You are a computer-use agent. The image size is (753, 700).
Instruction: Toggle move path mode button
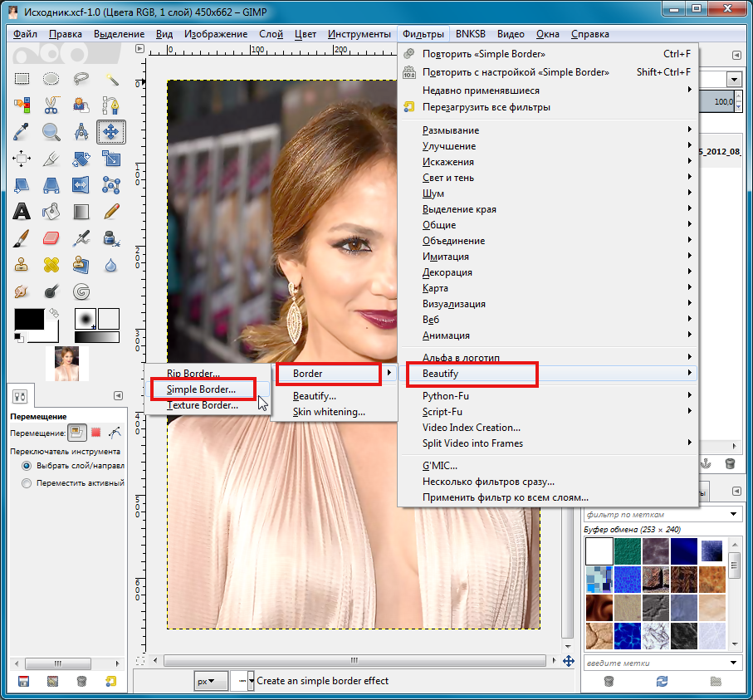[115, 433]
